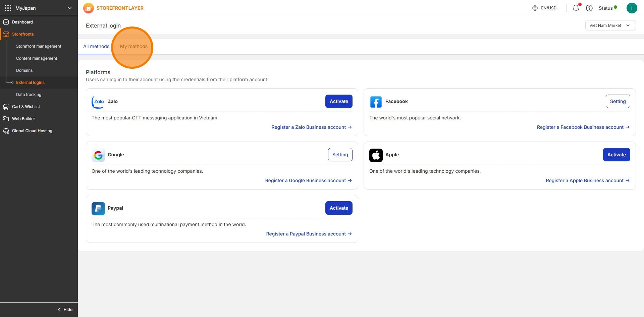Open Register a Google Business account link

pos(309,180)
